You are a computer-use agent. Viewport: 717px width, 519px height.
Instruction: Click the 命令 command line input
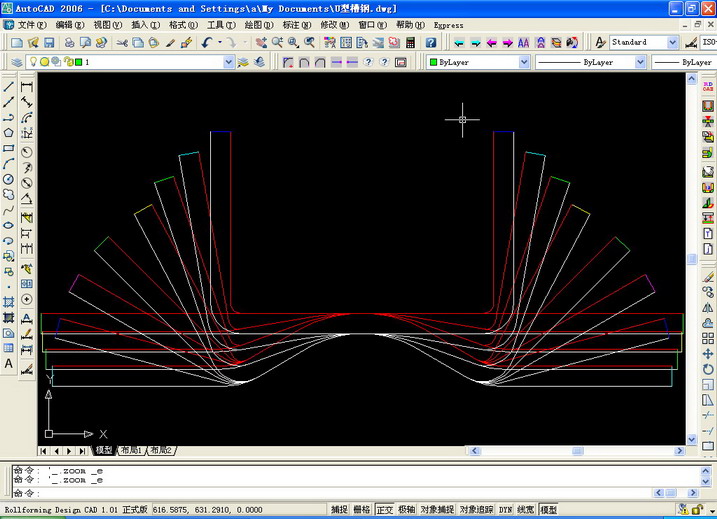click(333, 493)
